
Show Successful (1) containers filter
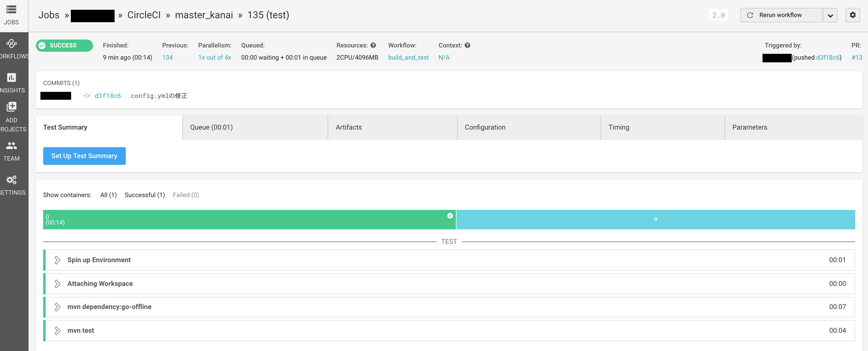click(145, 195)
